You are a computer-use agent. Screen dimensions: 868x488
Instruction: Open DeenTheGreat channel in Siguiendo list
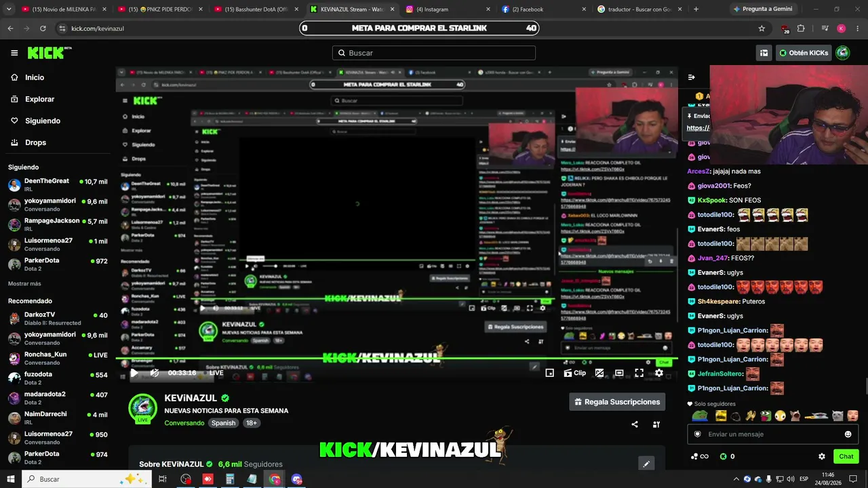click(x=58, y=184)
